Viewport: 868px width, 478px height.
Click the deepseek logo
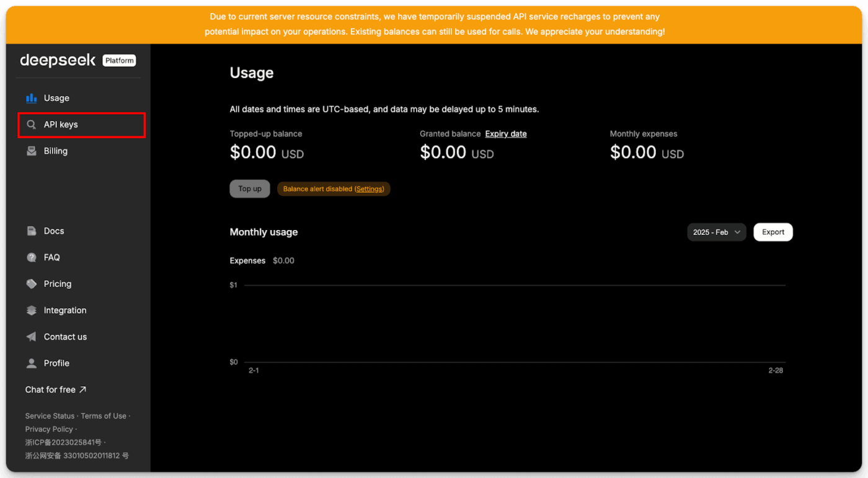(x=58, y=60)
